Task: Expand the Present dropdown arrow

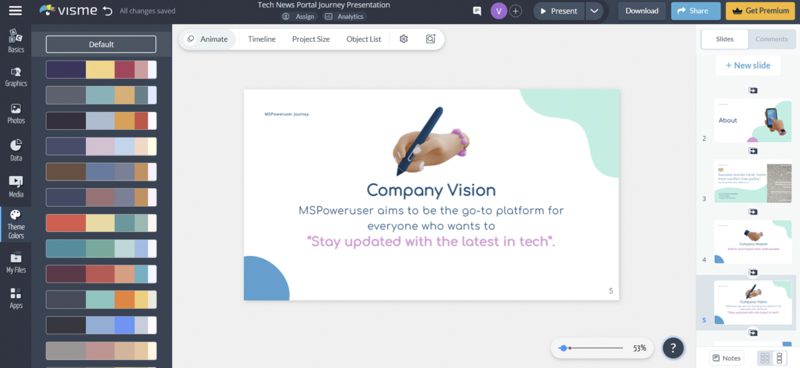Action: tap(594, 11)
